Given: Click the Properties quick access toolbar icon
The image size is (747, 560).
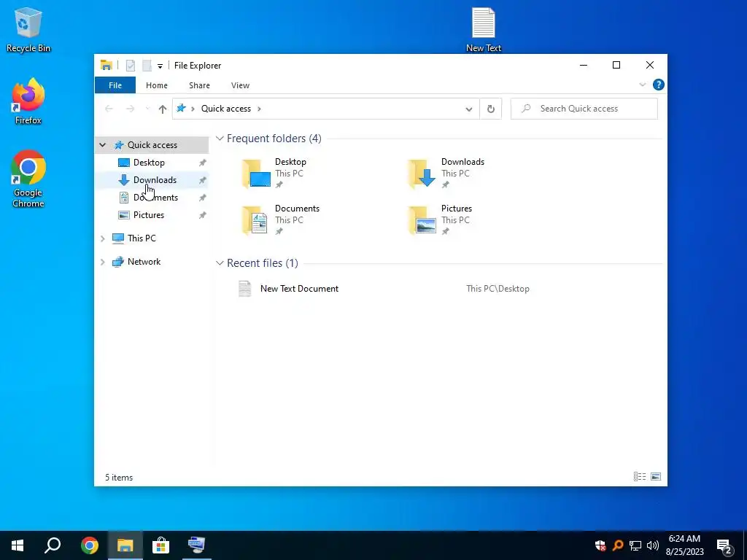Looking at the screenshot, I should tap(131, 66).
